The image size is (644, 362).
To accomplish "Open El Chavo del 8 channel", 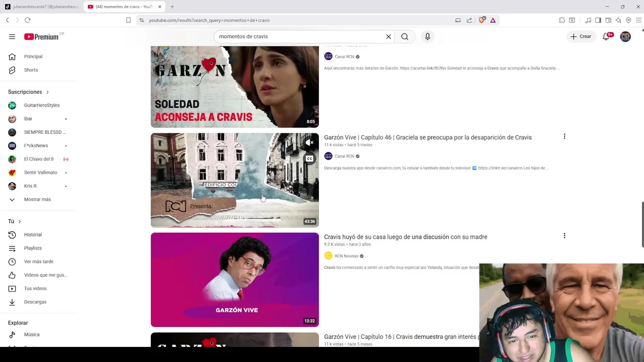I will pyautogui.click(x=38, y=159).
